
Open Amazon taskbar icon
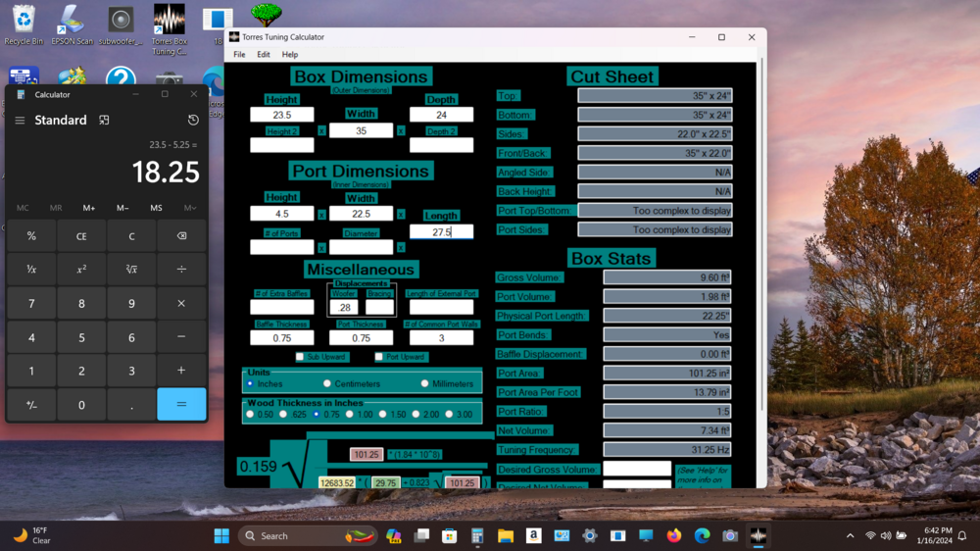(533, 536)
